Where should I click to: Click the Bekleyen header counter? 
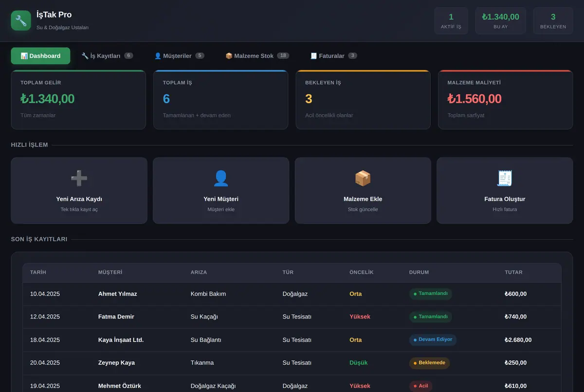(x=553, y=21)
